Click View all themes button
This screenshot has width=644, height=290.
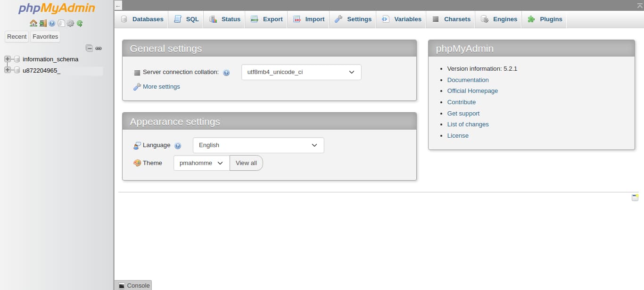pyautogui.click(x=246, y=163)
